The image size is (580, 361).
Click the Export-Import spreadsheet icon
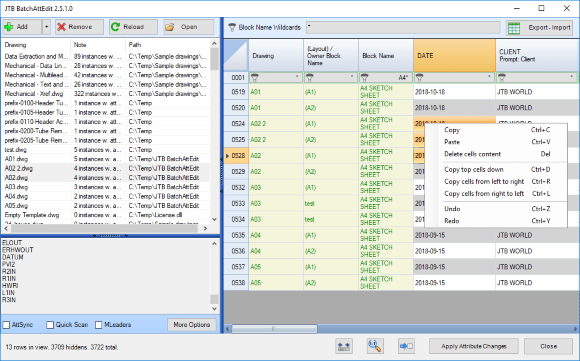coord(514,28)
